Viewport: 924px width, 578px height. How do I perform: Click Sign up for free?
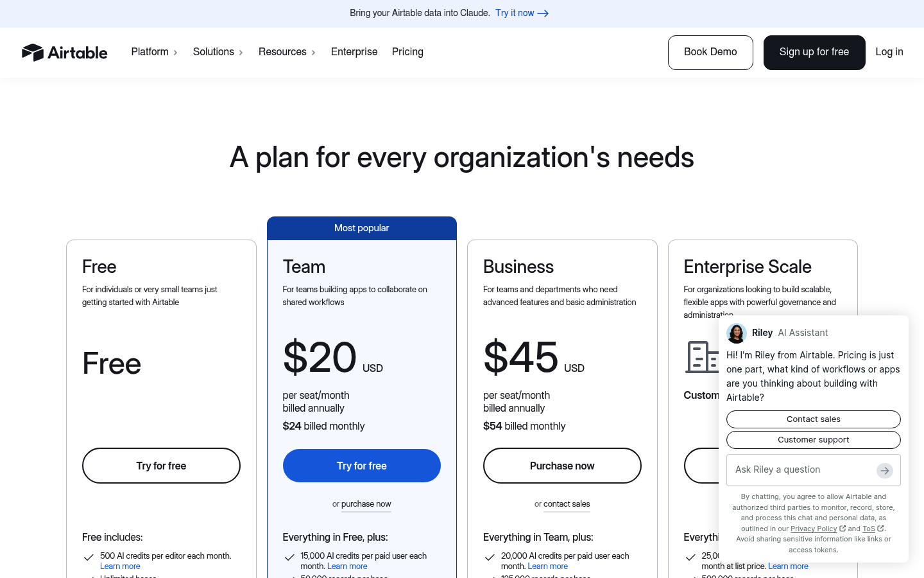[814, 53]
